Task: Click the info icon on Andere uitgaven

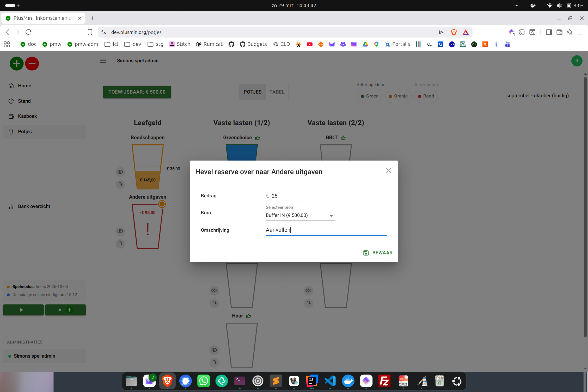Action: (162, 204)
